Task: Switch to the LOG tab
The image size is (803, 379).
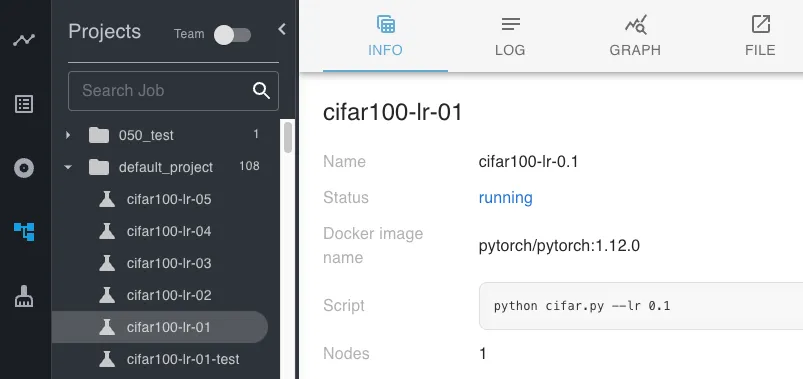Action: click(510, 36)
